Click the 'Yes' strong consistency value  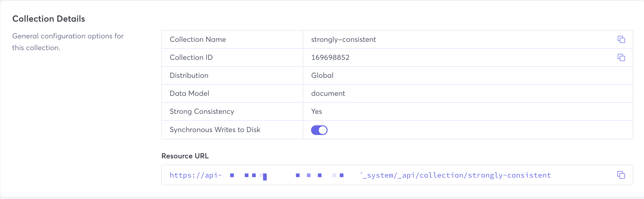coord(316,111)
